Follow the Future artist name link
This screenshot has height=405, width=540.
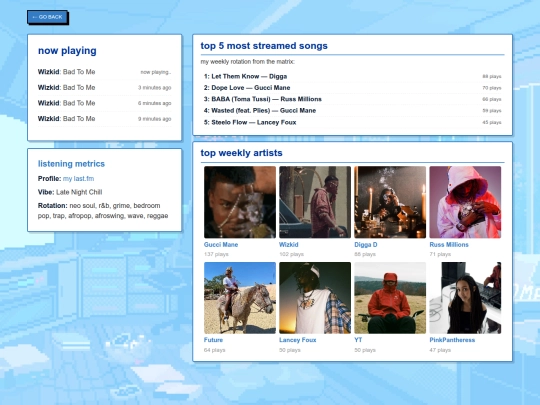tap(213, 340)
